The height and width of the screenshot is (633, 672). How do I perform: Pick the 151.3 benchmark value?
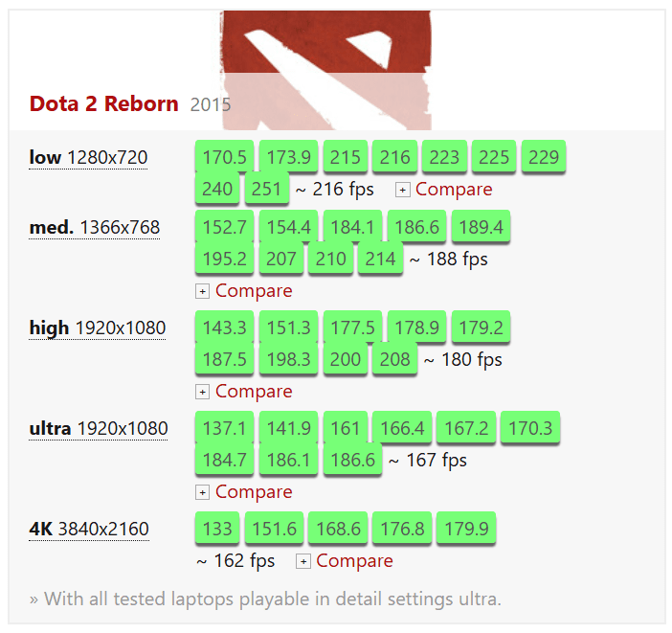point(288,328)
